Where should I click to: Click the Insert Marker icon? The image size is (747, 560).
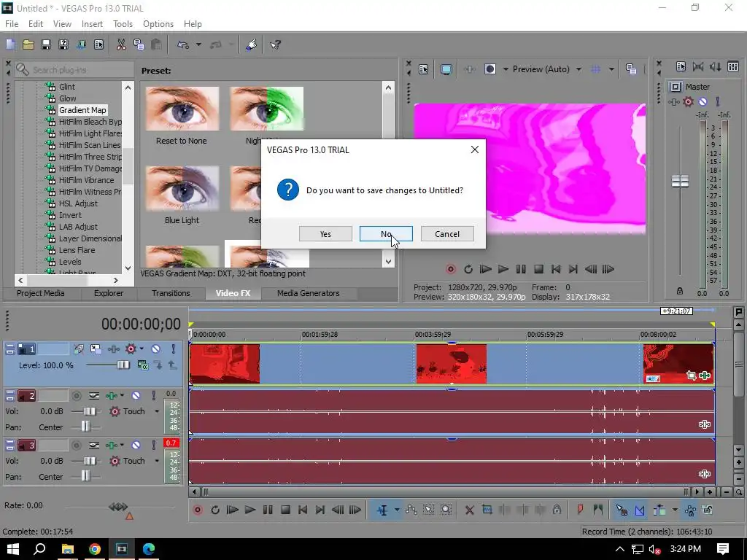click(x=580, y=510)
